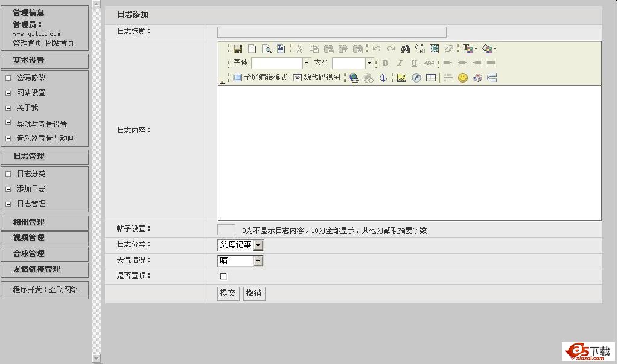Open 关于我 link in sidebar

click(x=27, y=108)
